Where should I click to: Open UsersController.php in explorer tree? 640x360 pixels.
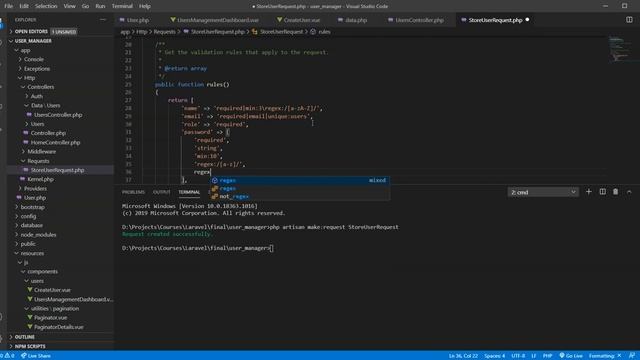[60, 115]
